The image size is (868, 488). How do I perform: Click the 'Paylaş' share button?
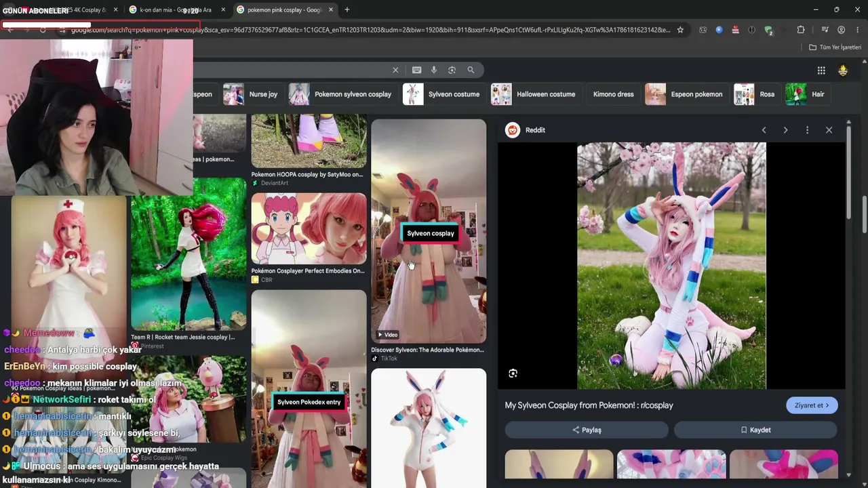point(587,430)
